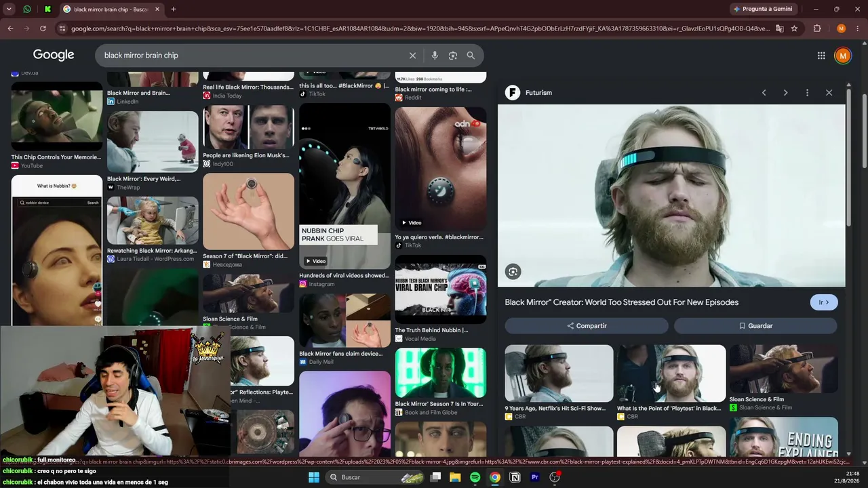
Task: Open 'Black Mirror fans claim device' Daily Mail result
Action: point(344,321)
